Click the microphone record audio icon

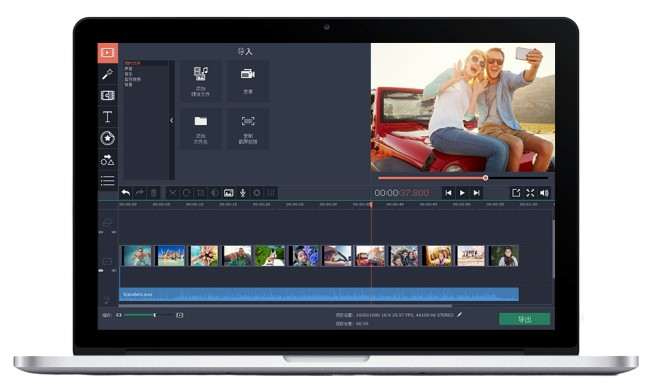coord(243,193)
